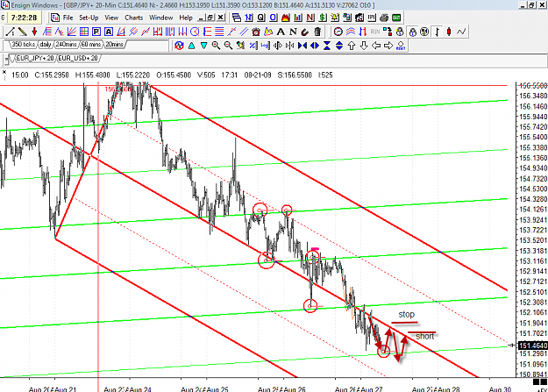Click the Q quote icon
Image resolution: width=548 pixels, height=392 pixels.
pos(260,18)
